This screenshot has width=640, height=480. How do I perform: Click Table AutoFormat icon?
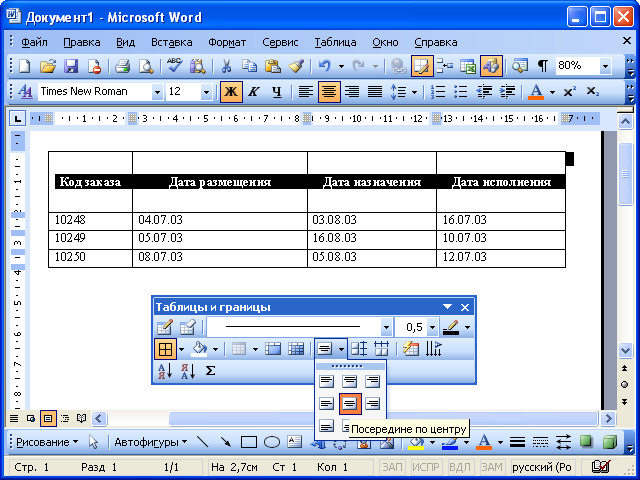[411, 349]
